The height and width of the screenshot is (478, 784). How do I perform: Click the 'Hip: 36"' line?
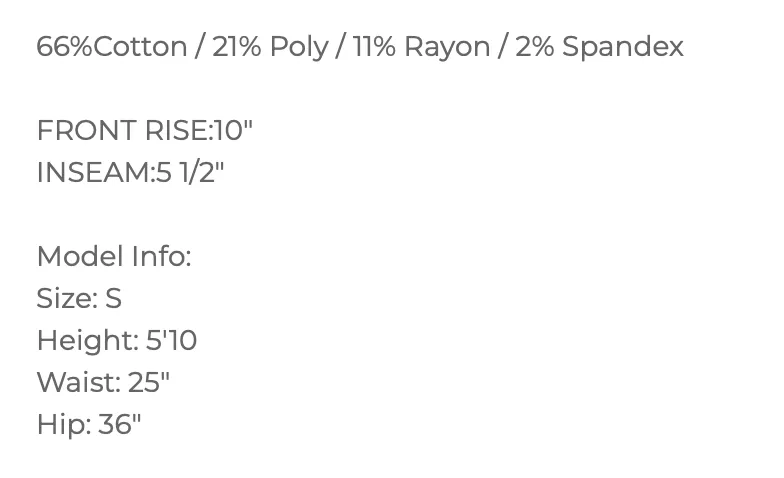(x=89, y=425)
